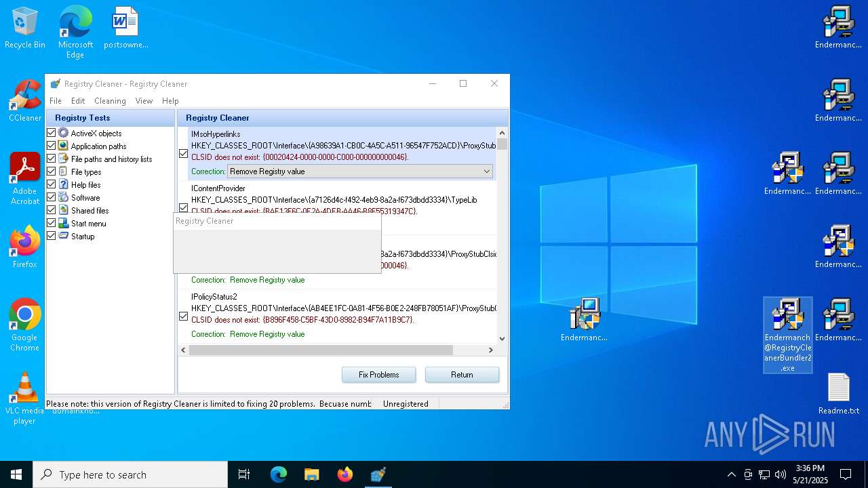Open Firefox desktop shortcut

pos(25,247)
